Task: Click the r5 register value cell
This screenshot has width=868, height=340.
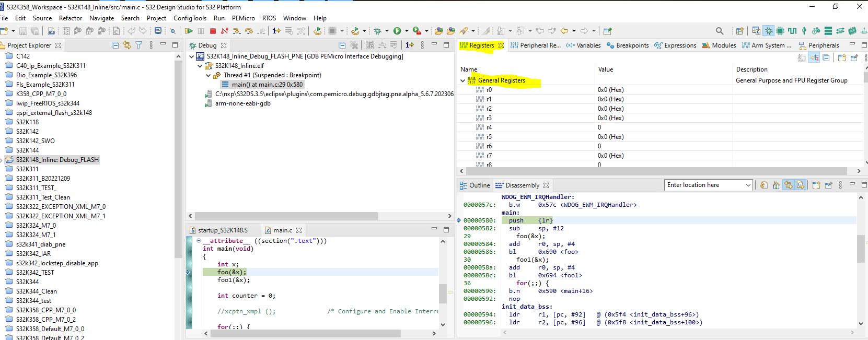Action: tap(610, 137)
